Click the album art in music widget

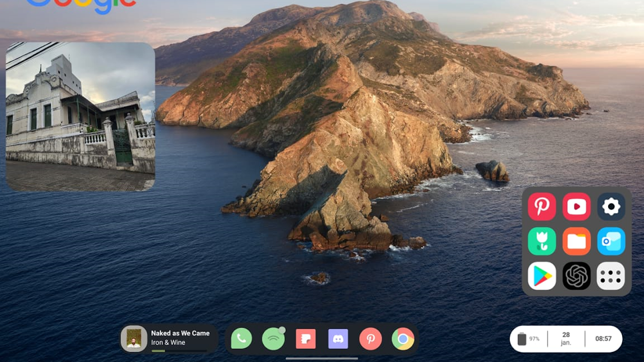click(134, 338)
